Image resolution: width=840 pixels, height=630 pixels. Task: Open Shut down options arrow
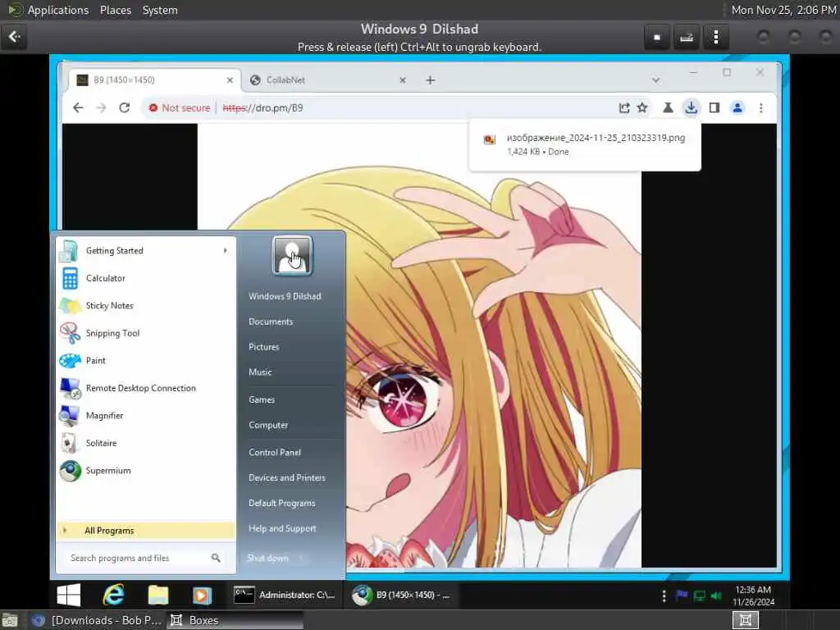point(301,558)
